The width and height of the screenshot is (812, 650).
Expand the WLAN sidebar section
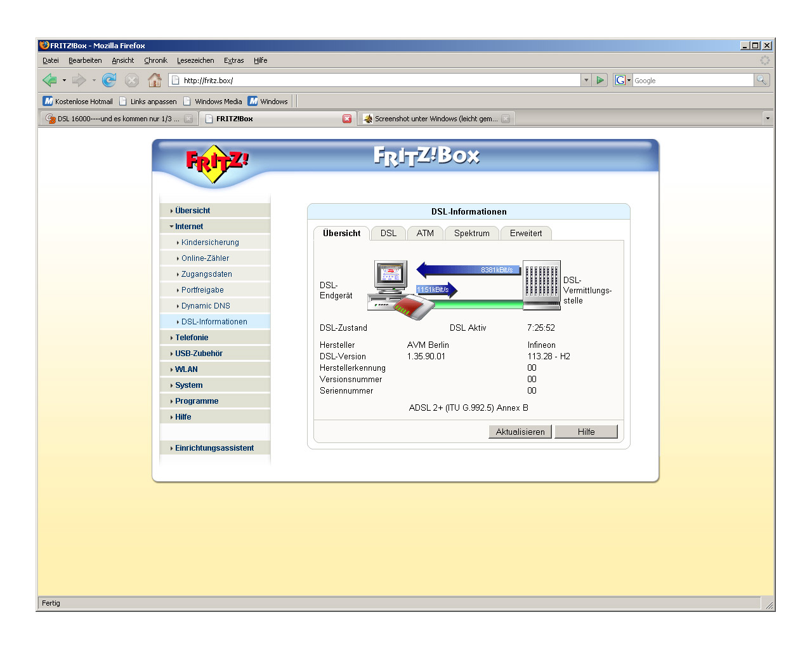pyautogui.click(x=215, y=369)
